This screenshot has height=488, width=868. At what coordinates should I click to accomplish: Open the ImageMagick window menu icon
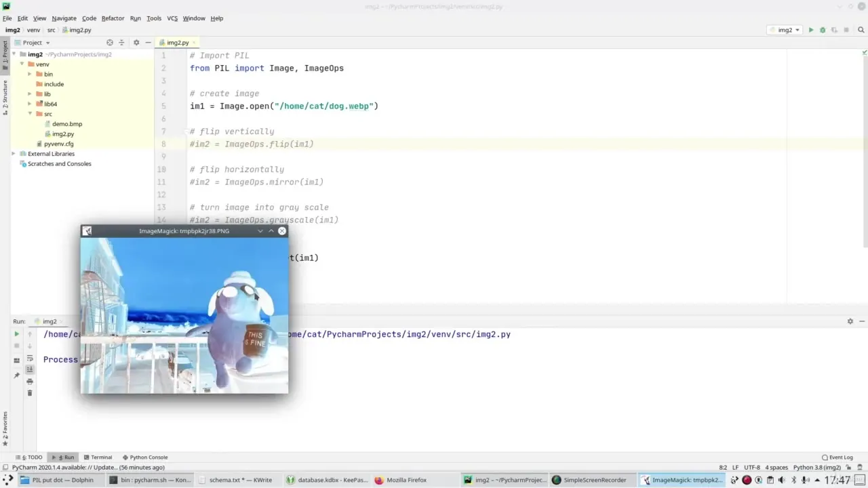(87, 231)
